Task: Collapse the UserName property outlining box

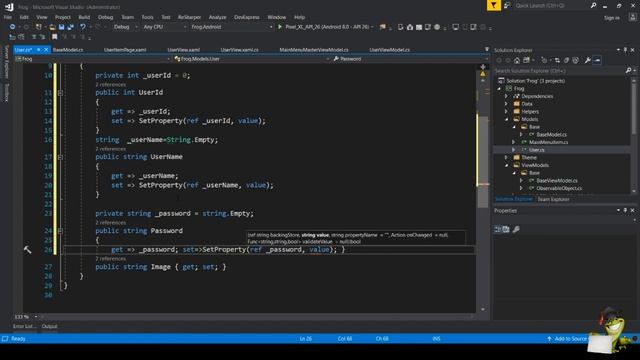Action: click(60, 157)
